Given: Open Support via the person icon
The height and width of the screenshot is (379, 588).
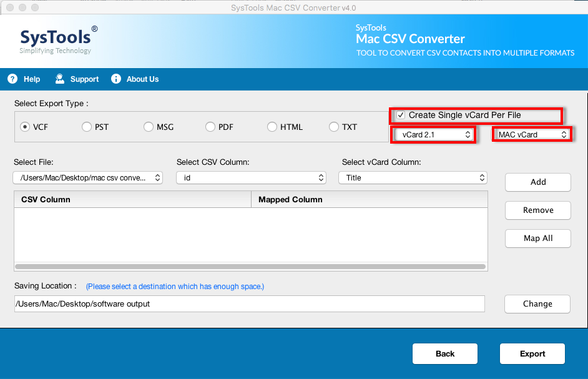Looking at the screenshot, I should 59,79.
